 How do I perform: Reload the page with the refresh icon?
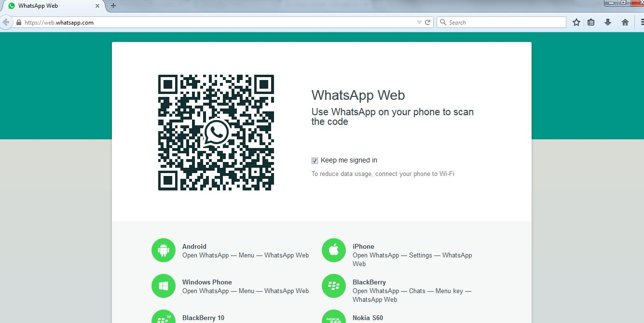pyautogui.click(x=427, y=22)
